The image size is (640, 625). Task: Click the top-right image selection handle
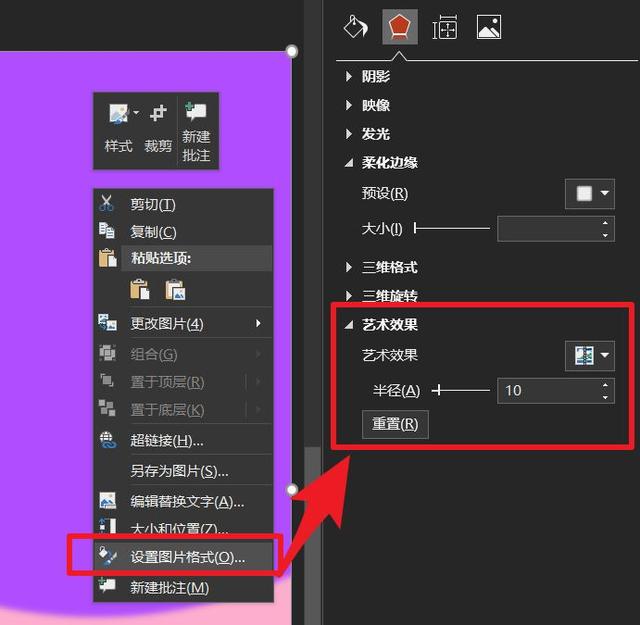pyautogui.click(x=292, y=51)
